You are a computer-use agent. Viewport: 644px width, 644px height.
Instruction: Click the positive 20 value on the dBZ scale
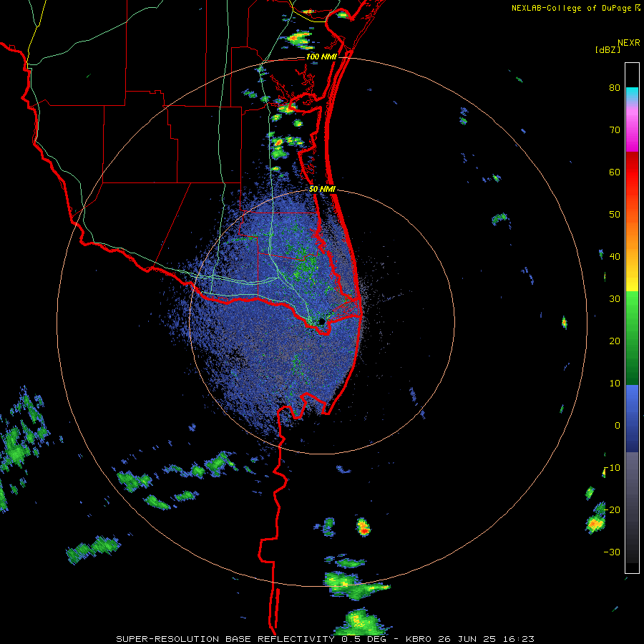coord(615,341)
